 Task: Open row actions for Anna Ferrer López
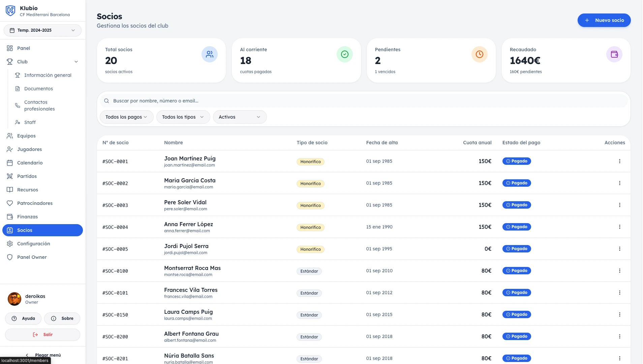pos(619,227)
